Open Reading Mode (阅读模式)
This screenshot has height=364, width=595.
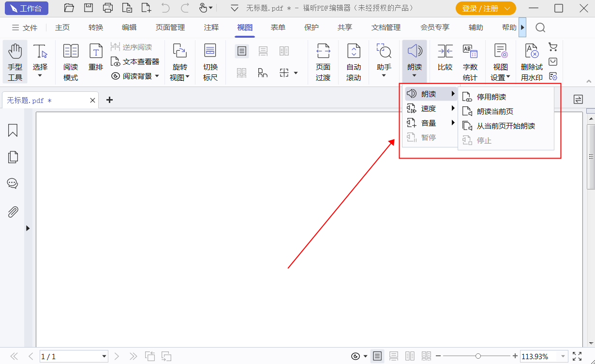pos(71,61)
